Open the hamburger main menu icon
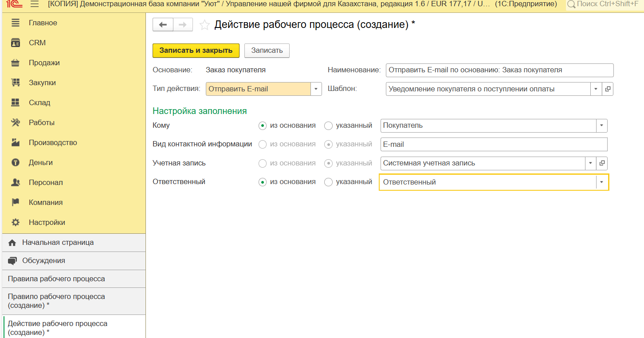 click(35, 4)
